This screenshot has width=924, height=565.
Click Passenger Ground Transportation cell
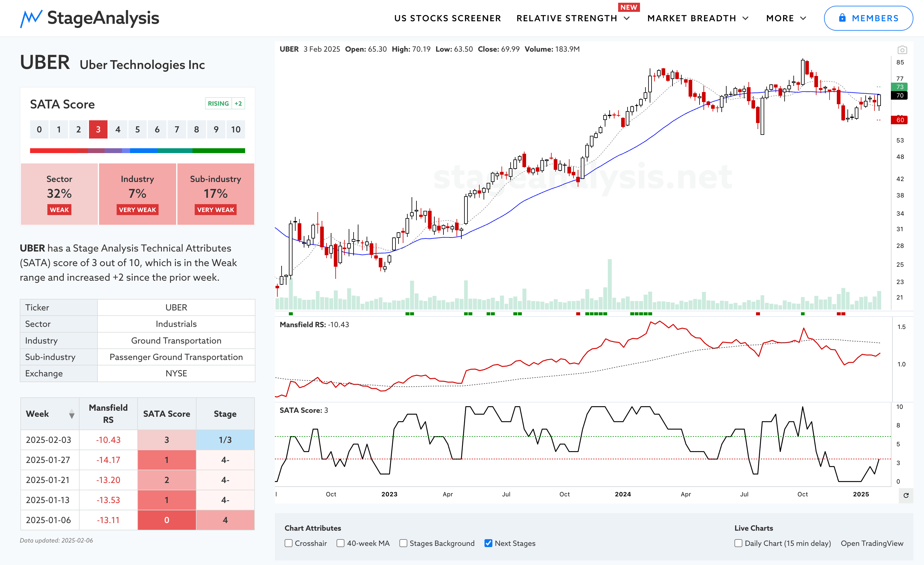(176, 357)
